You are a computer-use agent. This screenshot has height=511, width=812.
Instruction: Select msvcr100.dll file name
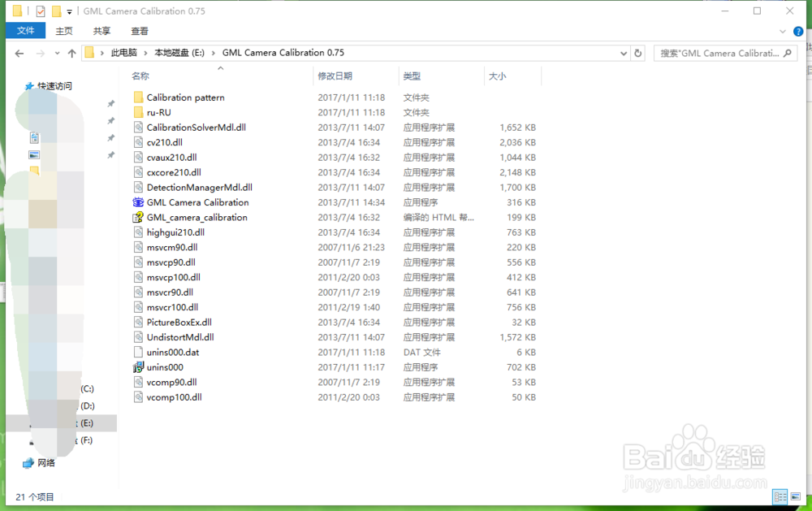click(172, 308)
